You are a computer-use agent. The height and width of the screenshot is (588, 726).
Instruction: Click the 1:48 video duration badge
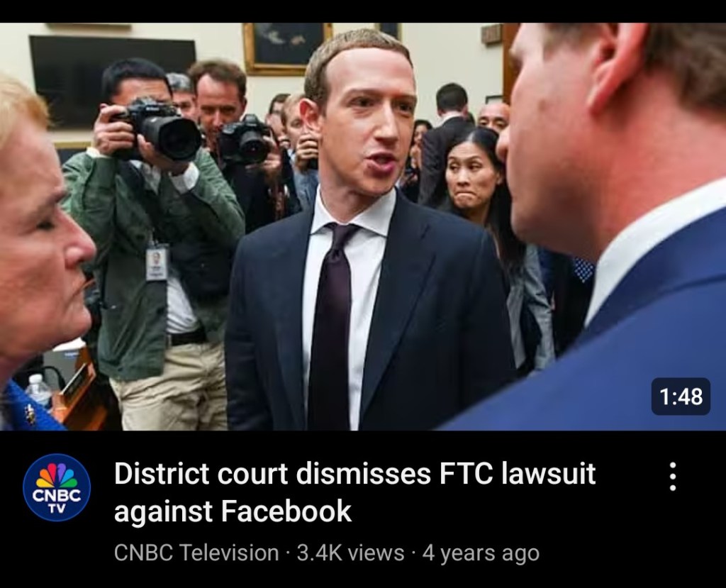[681, 396]
